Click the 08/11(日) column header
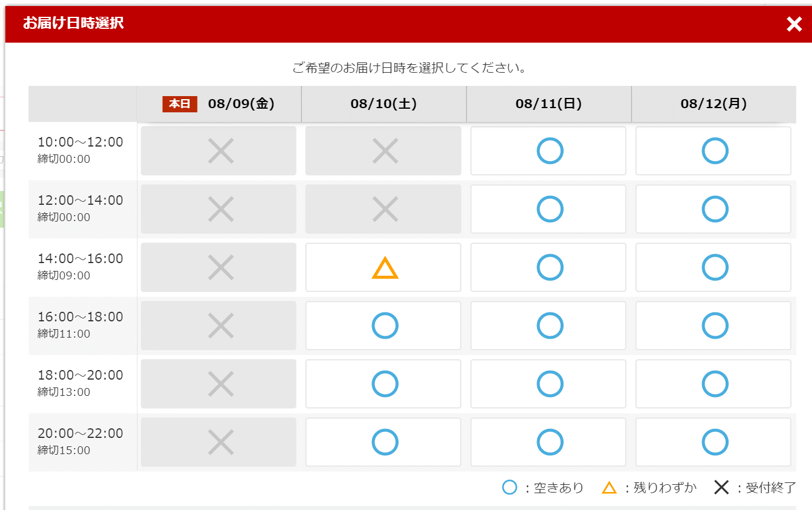The width and height of the screenshot is (812, 510). tap(549, 104)
